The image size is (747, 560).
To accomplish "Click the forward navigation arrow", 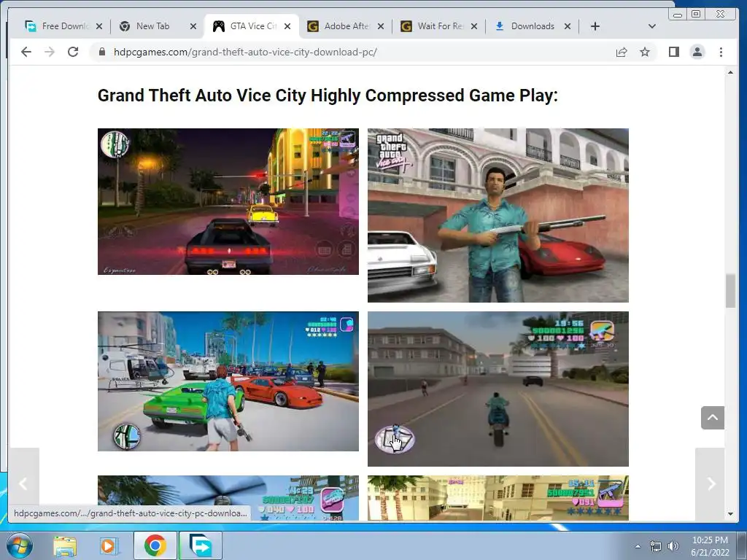I will (50, 52).
